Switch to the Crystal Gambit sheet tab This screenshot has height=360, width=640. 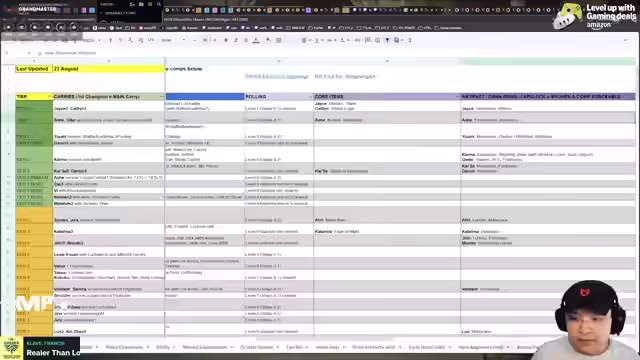(x=256, y=347)
